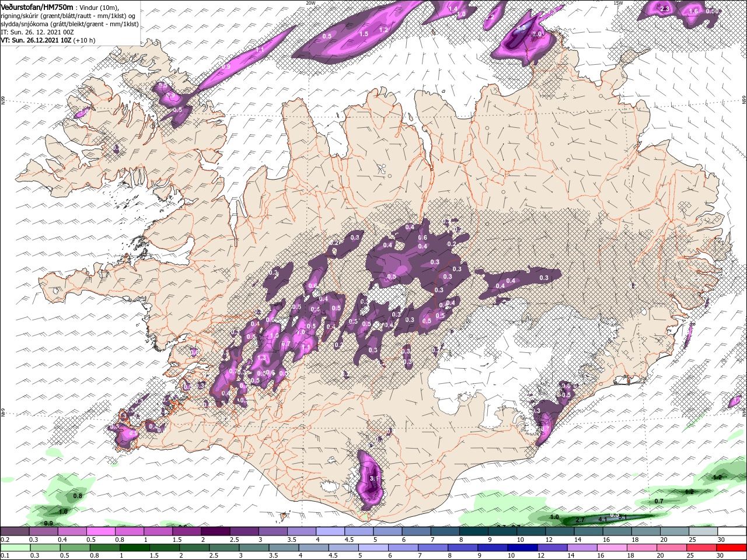This screenshot has height=560, width=747.
Task: Pick the light pink swatch between 16 and 18 in the lower row
Action: [x=612, y=548]
